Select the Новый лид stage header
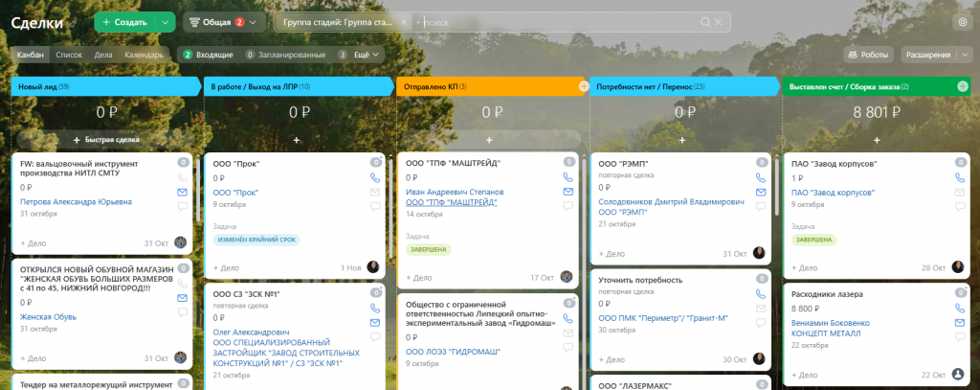 (105, 86)
